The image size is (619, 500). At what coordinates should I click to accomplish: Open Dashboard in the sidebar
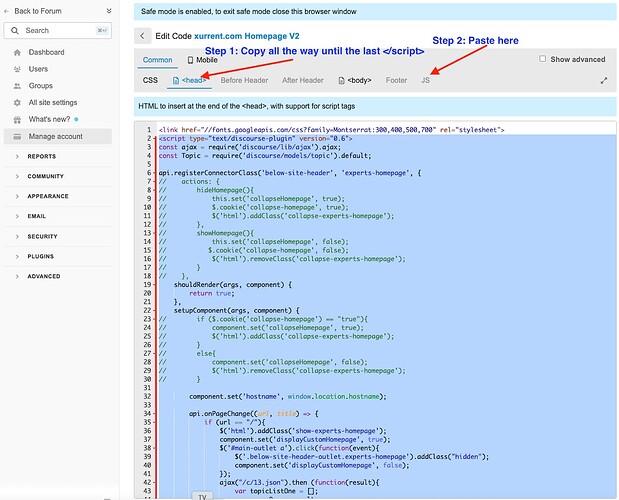(x=46, y=52)
